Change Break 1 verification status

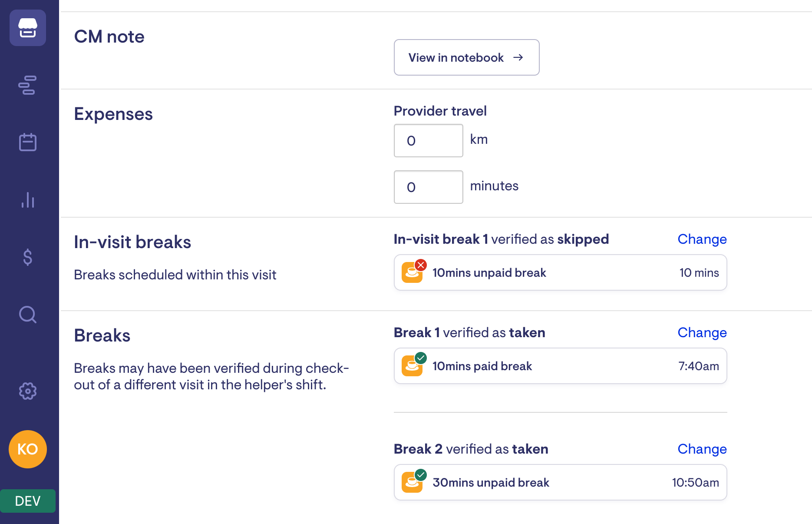(x=702, y=332)
